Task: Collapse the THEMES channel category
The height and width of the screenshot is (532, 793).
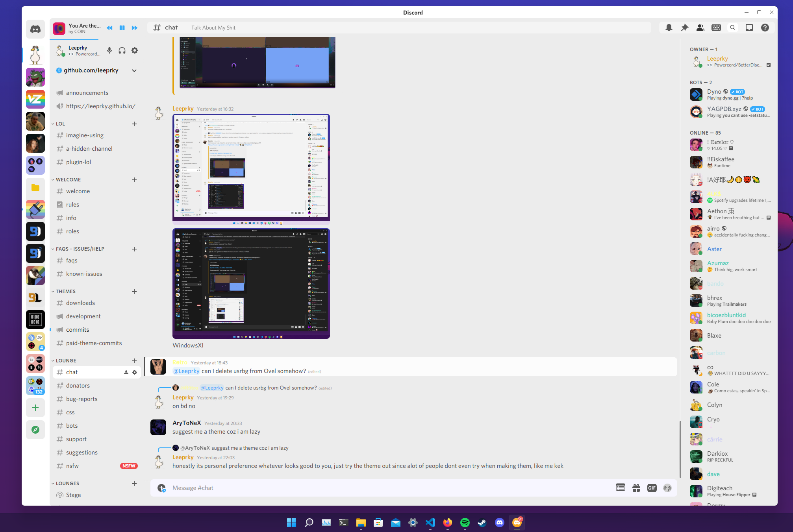Action: pyautogui.click(x=65, y=292)
